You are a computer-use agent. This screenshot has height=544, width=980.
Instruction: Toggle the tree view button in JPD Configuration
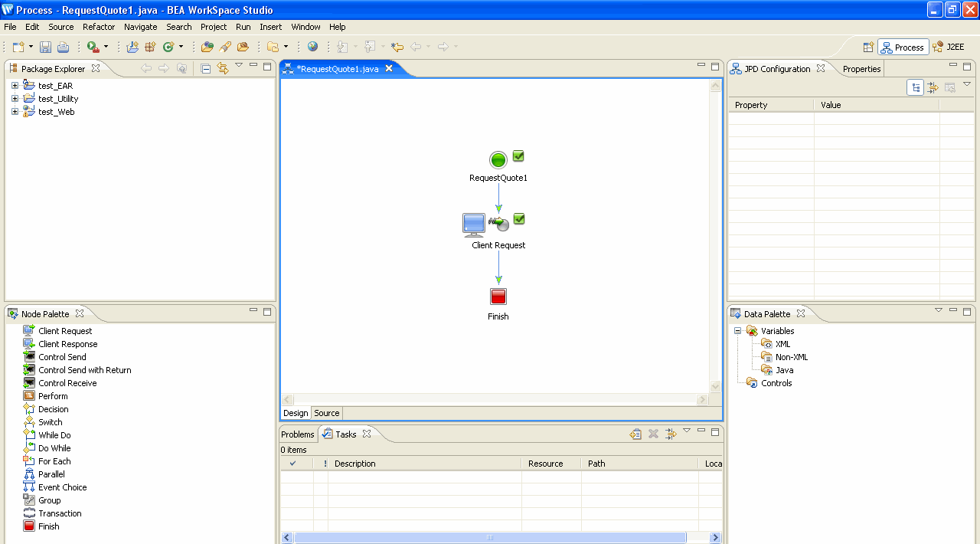tap(915, 87)
